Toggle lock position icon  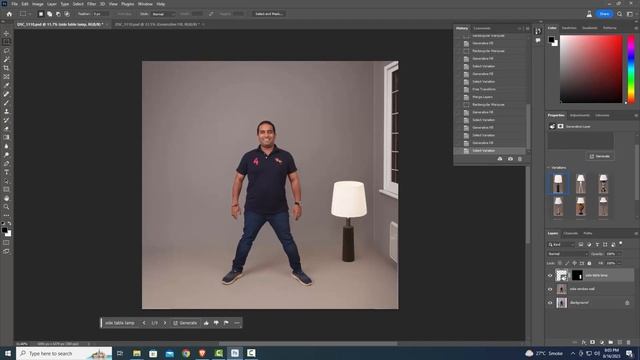click(x=574, y=263)
